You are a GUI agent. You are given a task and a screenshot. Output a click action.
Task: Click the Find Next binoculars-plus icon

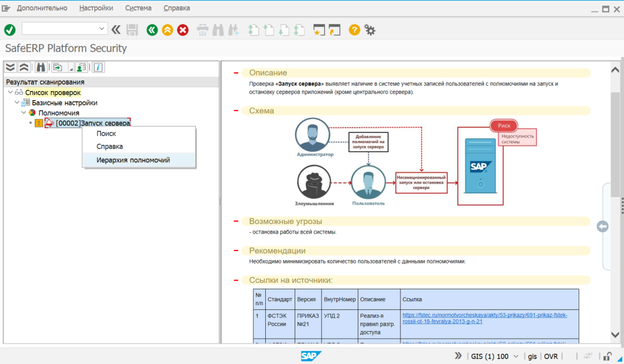tap(233, 30)
